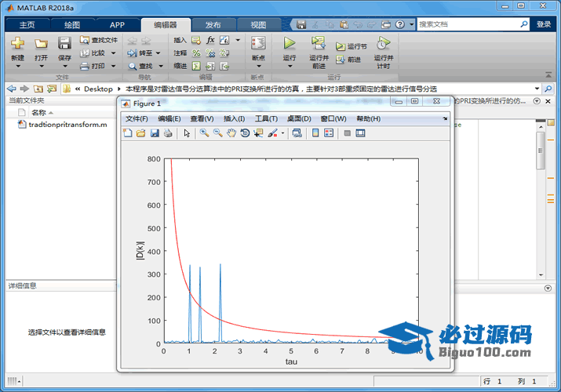Select the Edit Plot arrow tool
561x392 pixels.
click(187, 133)
